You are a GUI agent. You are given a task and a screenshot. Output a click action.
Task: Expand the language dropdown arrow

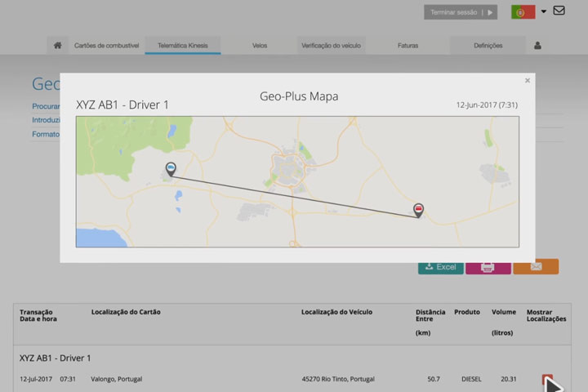544,12
